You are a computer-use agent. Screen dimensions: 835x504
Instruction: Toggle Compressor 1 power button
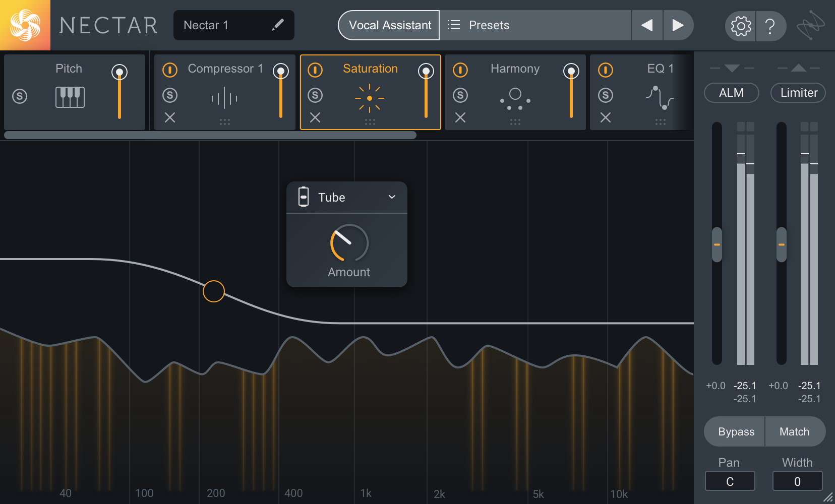coord(170,70)
